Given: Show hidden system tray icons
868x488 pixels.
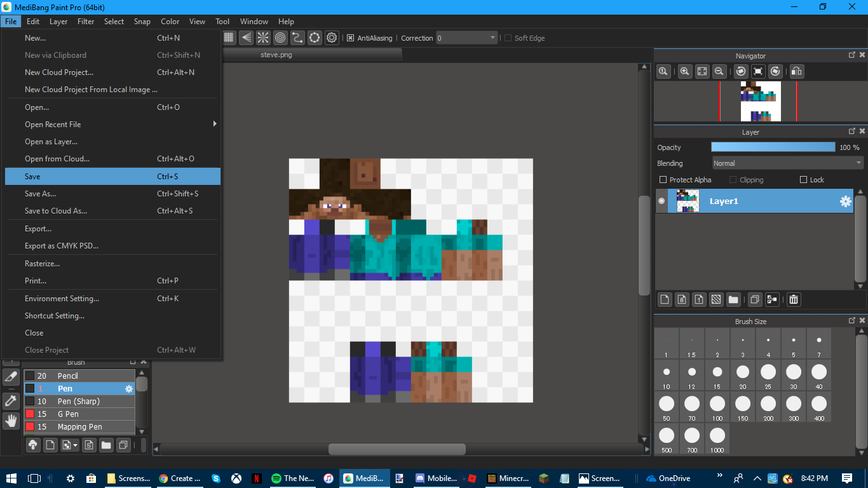Looking at the screenshot, I should (757, 478).
